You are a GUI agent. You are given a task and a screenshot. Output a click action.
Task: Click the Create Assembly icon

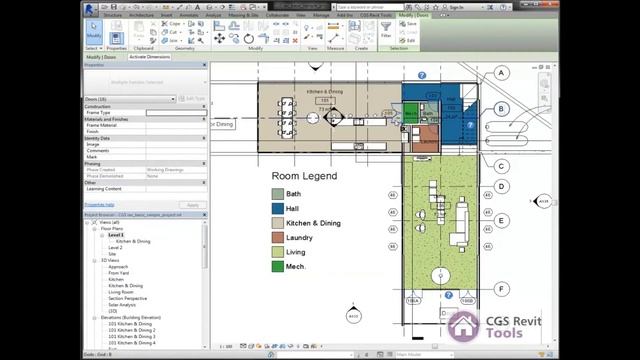point(354,26)
